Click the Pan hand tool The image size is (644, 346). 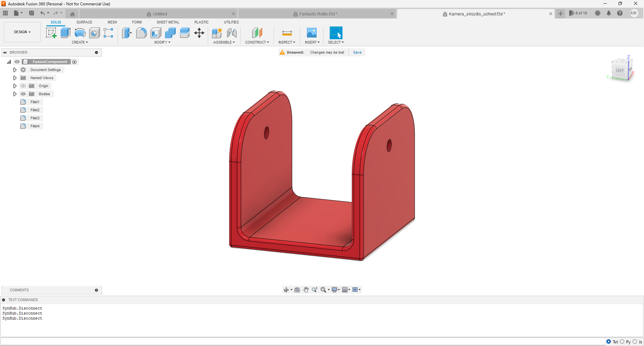coord(306,290)
